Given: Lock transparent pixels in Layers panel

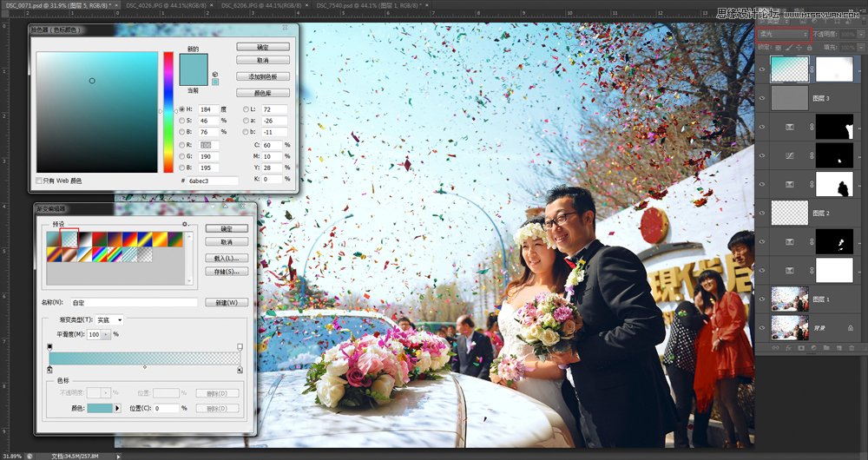Looking at the screenshot, I should point(779,48).
